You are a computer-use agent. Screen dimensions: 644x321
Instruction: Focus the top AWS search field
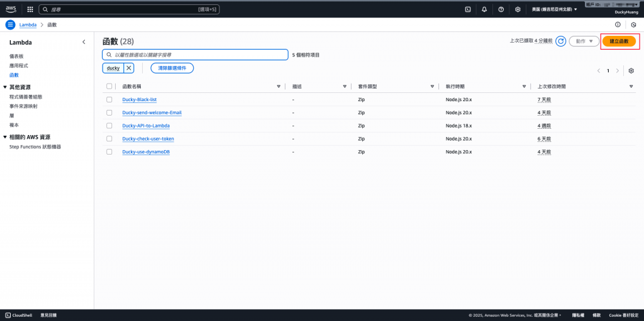coord(129,9)
